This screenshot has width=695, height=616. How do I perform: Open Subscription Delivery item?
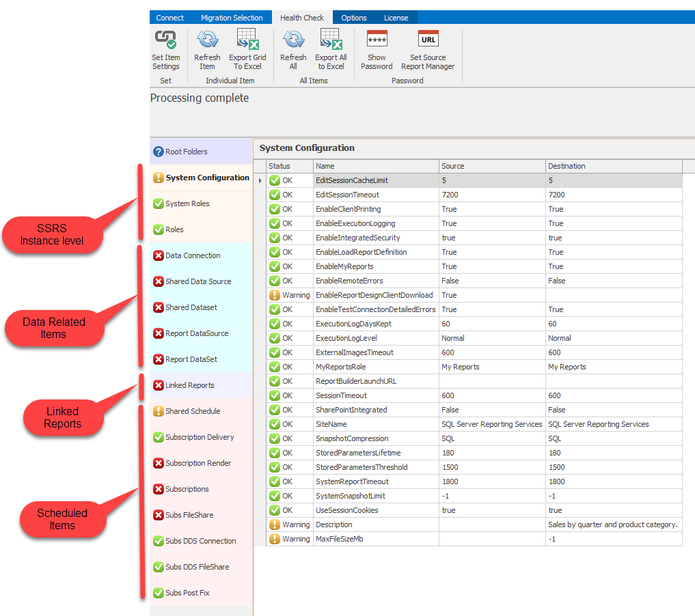(x=201, y=437)
